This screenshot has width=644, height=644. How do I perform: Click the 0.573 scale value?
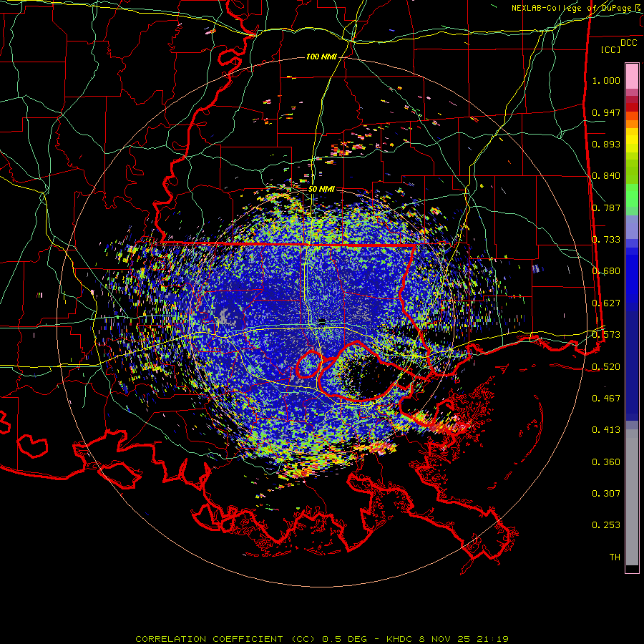[606, 335]
